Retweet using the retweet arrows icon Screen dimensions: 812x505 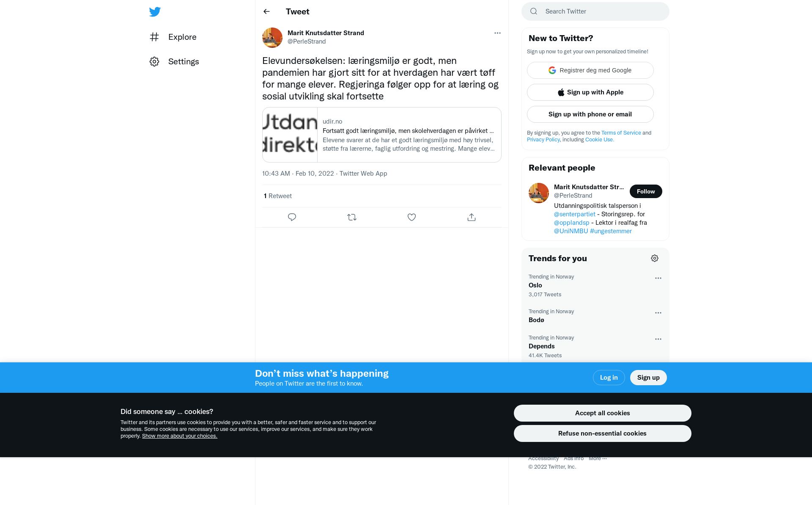[x=352, y=217]
